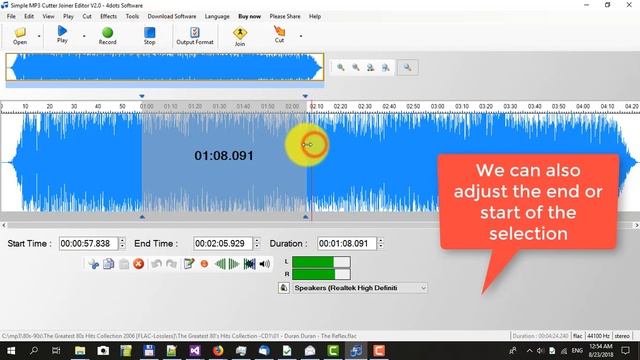
Task: Click the overview waveform thumbnail at top
Action: point(165,67)
